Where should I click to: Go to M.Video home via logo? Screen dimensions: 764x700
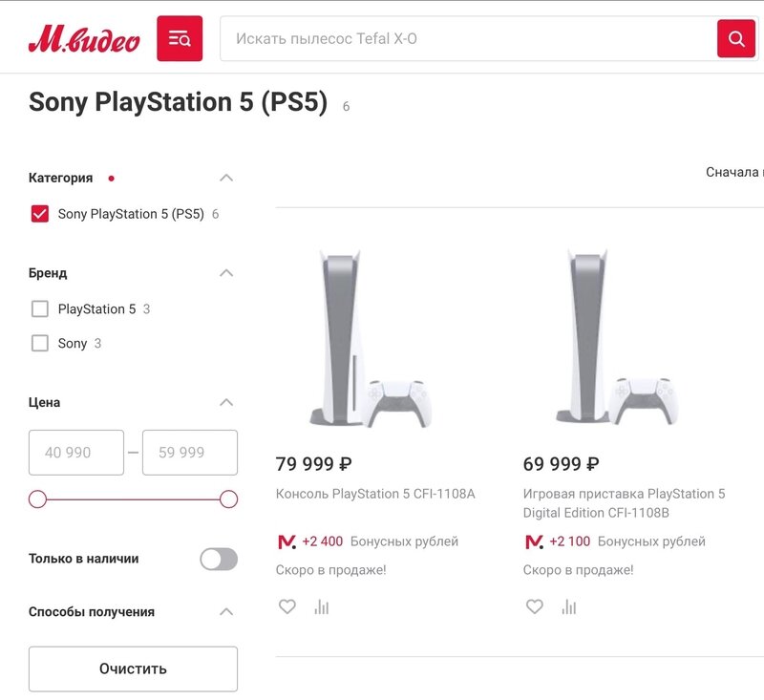(x=84, y=39)
